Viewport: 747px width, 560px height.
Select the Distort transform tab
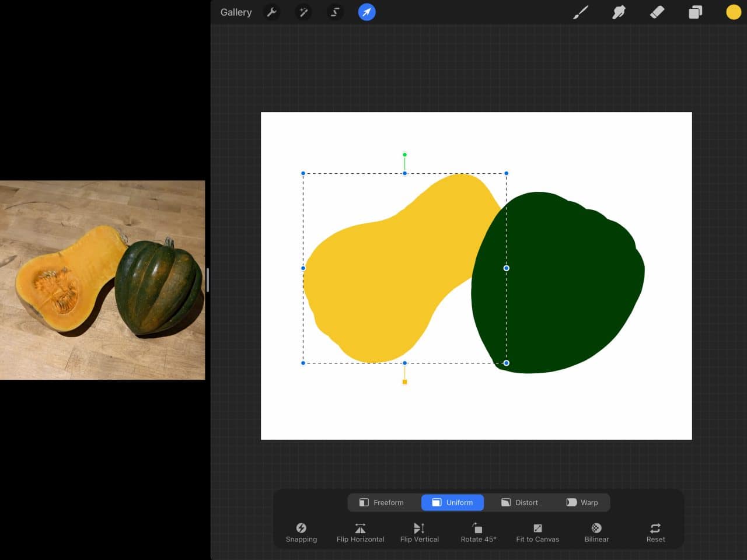click(519, 502)
